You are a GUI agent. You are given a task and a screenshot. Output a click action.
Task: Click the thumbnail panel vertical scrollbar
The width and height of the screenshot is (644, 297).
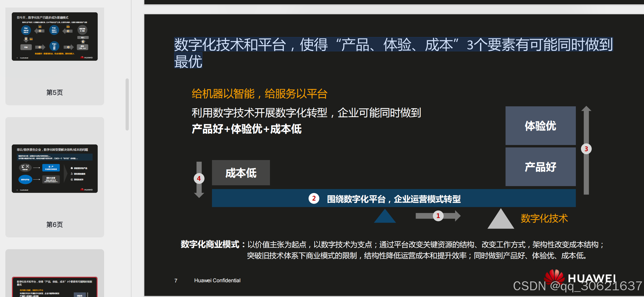(127, 104)
